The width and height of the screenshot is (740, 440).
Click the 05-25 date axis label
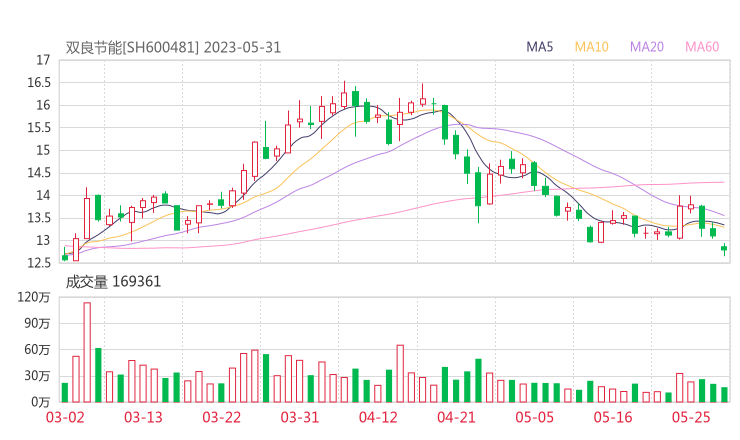click(691, 417)
